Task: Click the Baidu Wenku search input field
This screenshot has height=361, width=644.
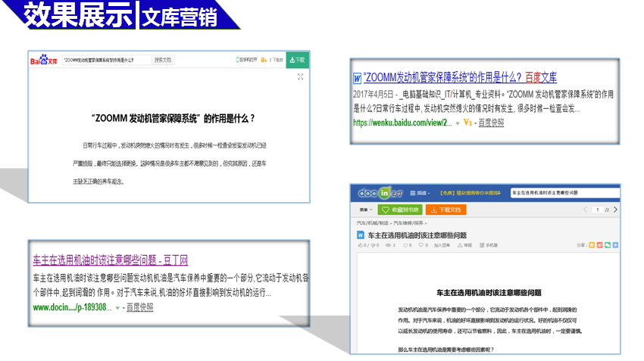Action: pyautogui.click(x=107, y=60)
